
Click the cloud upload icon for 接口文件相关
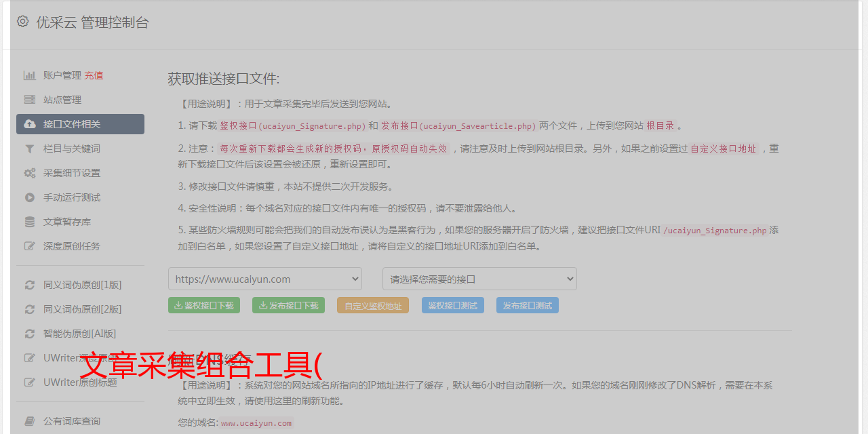[30, 124]
